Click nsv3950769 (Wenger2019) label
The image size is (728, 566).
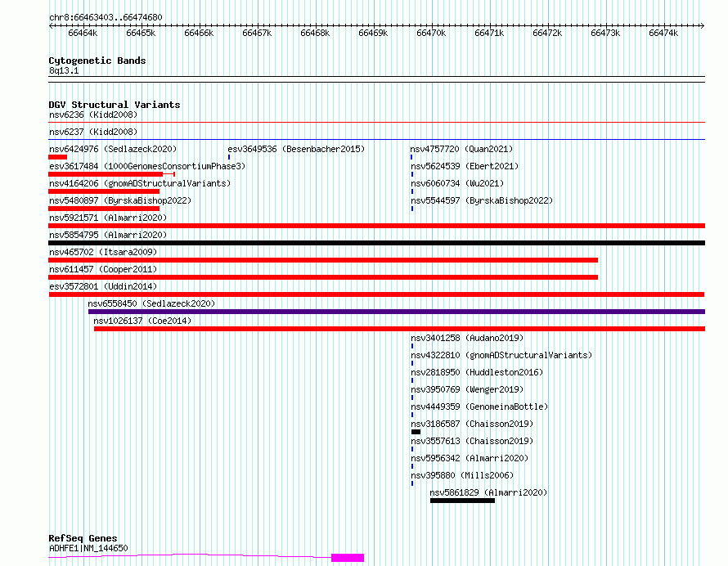[x=467, y=389]
